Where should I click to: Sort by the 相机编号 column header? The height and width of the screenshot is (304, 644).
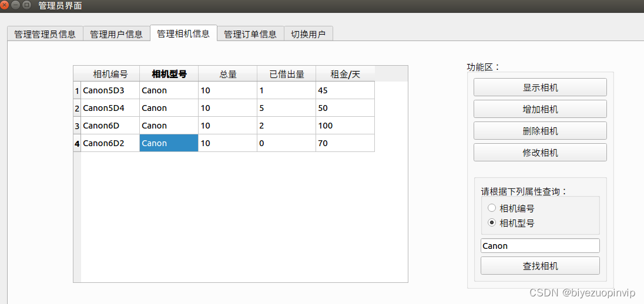110,74
